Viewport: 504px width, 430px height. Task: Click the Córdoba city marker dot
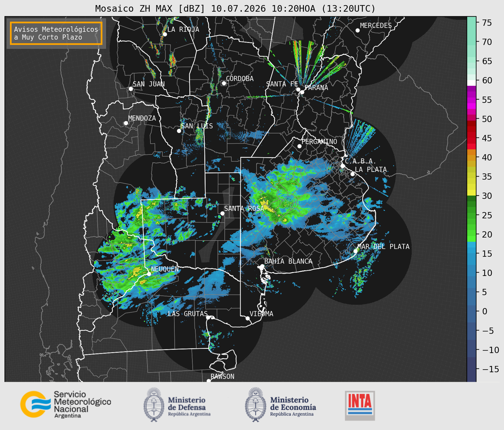point(224,83)
